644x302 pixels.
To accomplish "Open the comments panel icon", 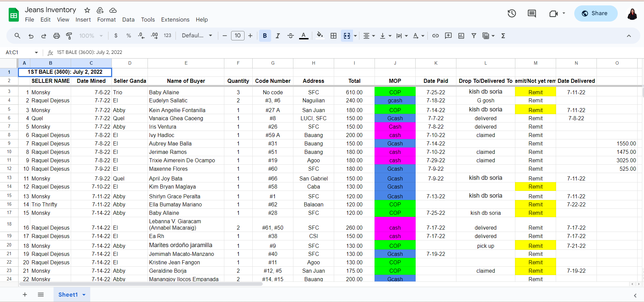I will tap(532, 13).
